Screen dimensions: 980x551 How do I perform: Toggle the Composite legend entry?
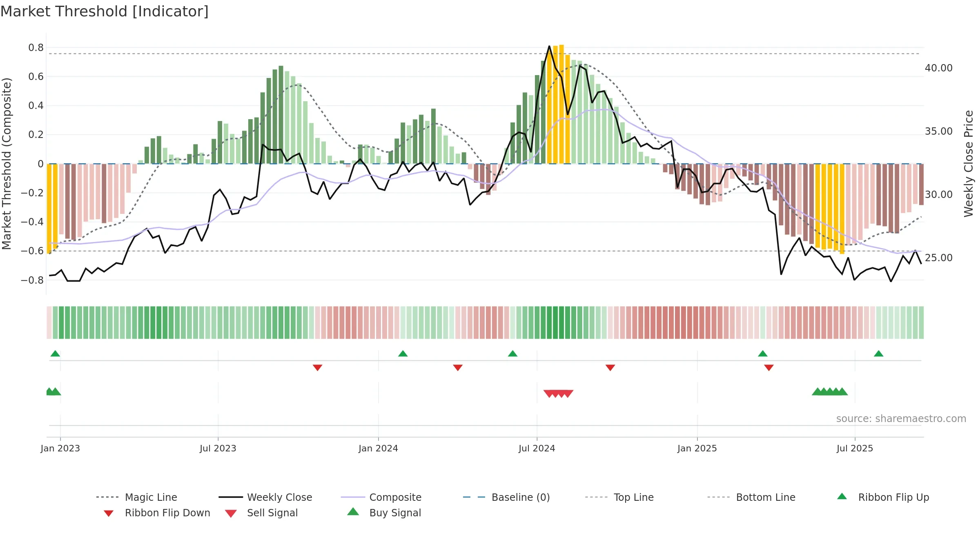381,497
